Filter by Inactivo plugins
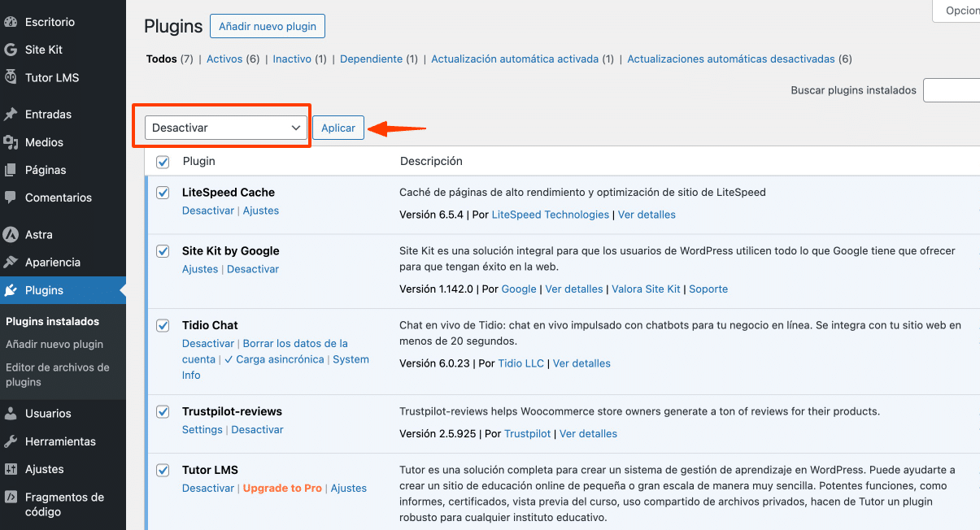Screen dimensions: 980x530 292,59
